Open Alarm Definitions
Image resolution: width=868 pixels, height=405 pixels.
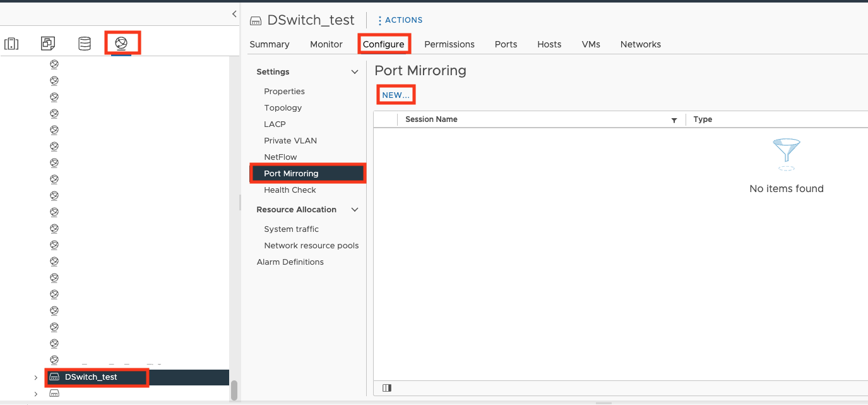pyautogui.click(x=290, y=262)
